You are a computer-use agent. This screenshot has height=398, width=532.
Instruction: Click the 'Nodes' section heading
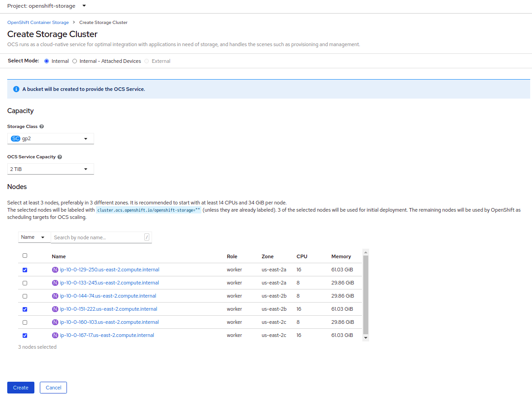tap(17, 187)
